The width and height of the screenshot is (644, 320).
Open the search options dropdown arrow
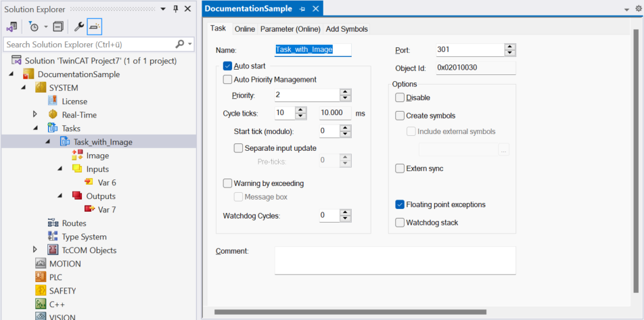tap(190, 44)
